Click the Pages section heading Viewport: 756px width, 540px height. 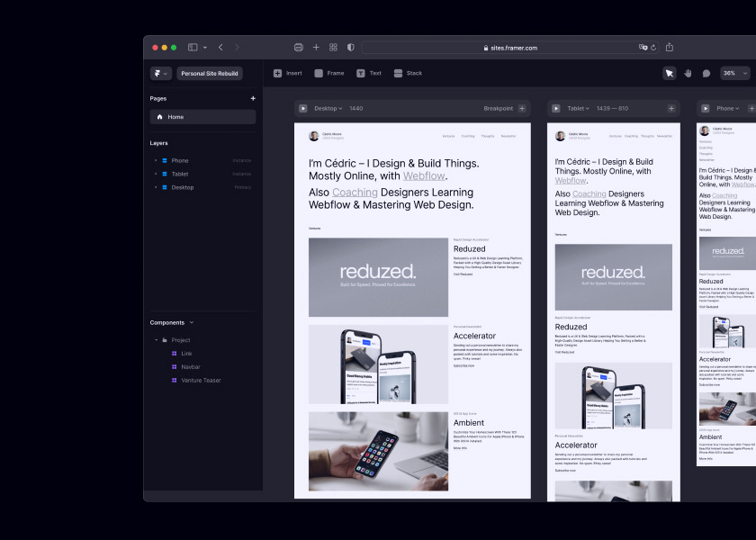pos(158,98)
